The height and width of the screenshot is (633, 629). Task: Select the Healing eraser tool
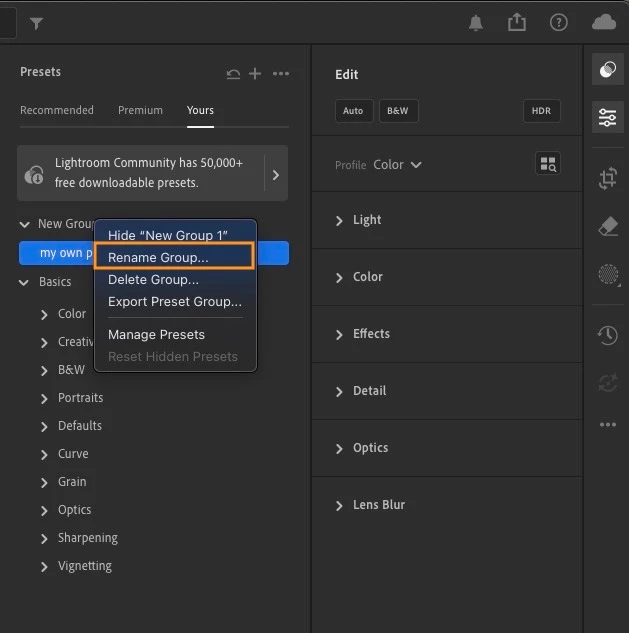608,226
